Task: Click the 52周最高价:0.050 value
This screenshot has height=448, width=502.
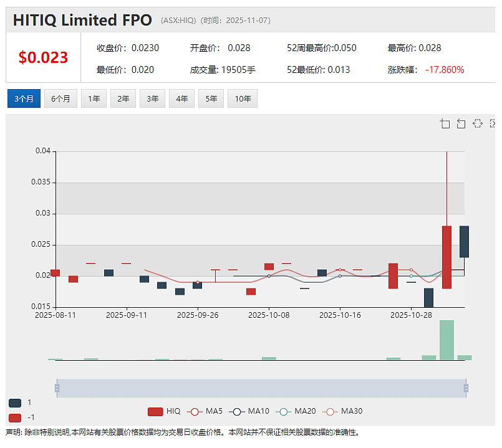Action: click(321, 48)
